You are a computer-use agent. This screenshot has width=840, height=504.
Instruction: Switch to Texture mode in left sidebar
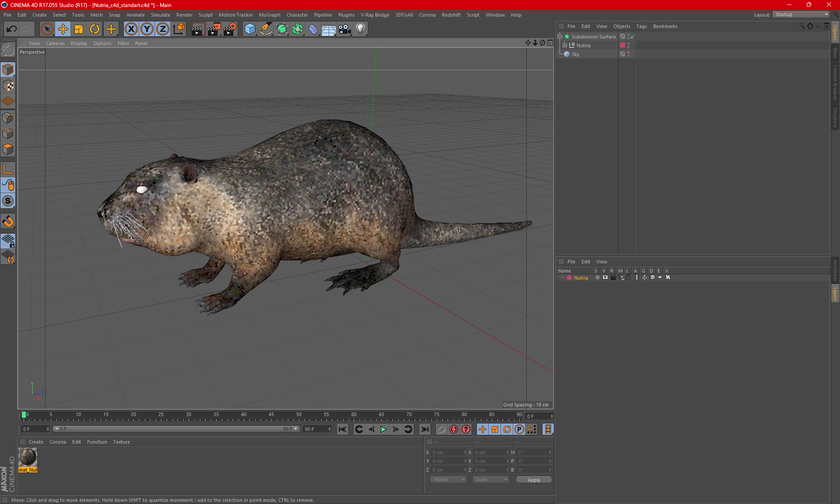(8, 85)
